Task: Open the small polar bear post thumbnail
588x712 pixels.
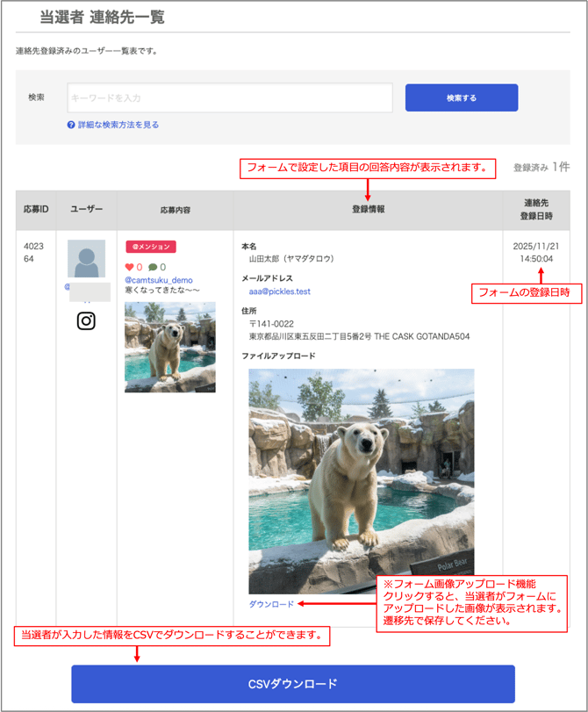Action: click(x=170, y=347)
